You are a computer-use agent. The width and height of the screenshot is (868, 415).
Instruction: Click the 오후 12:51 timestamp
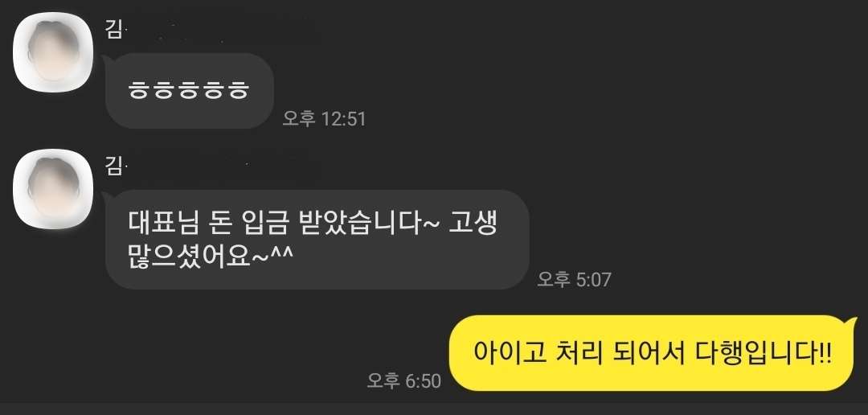[x=325, y=118]
